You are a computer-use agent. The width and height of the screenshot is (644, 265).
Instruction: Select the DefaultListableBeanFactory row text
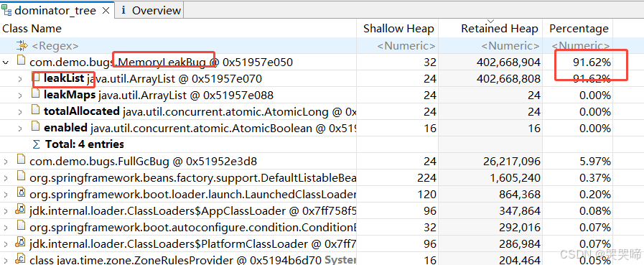192,177
